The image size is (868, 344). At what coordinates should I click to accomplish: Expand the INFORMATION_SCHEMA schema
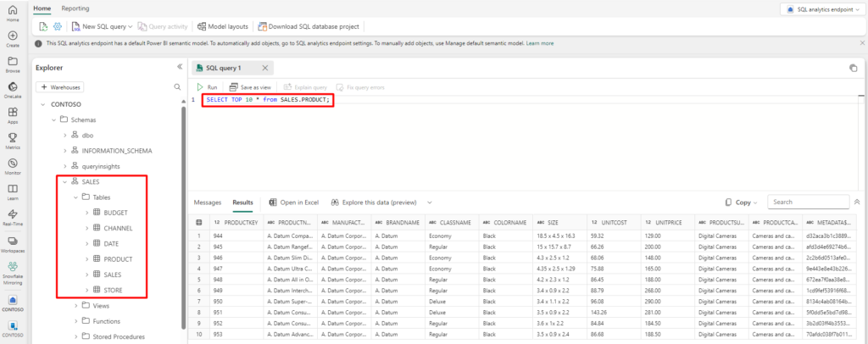pos(64,151)
